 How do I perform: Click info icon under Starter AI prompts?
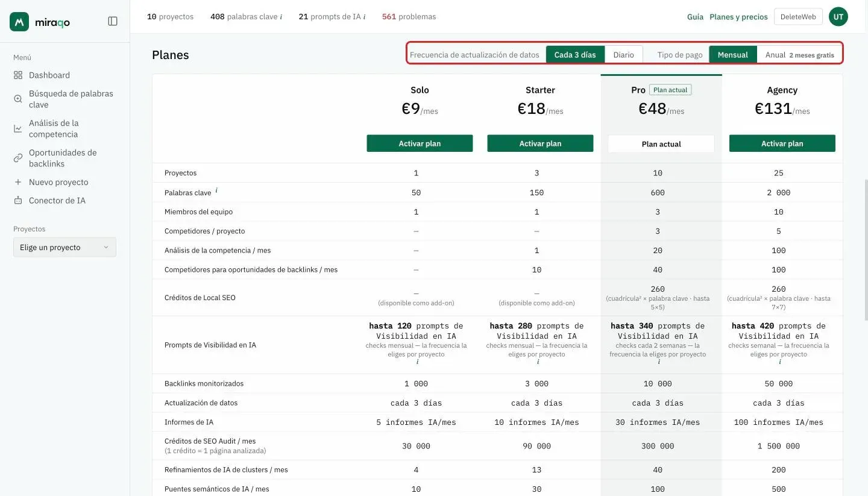click(538, 362)
